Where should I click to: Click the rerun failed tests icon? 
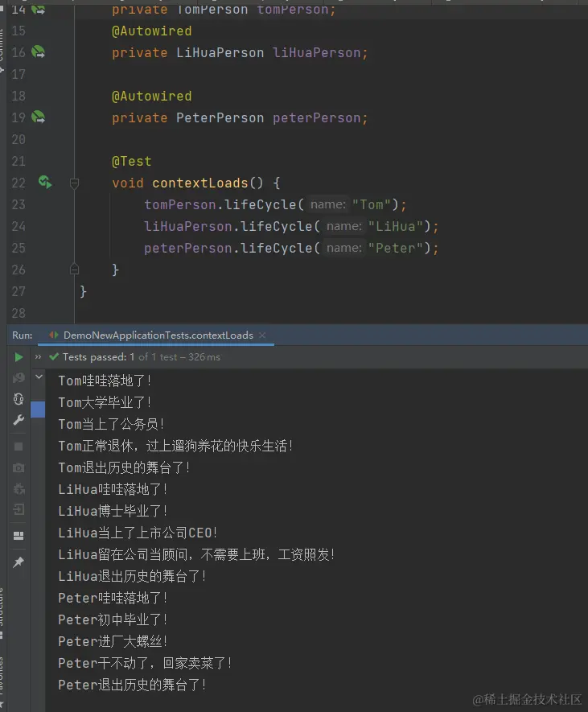tap(19, 378)
